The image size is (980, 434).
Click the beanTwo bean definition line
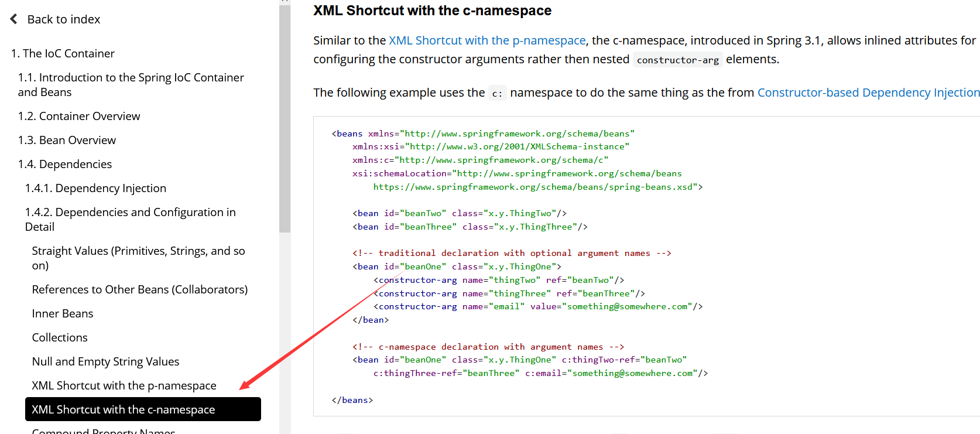tap(460, 213)
